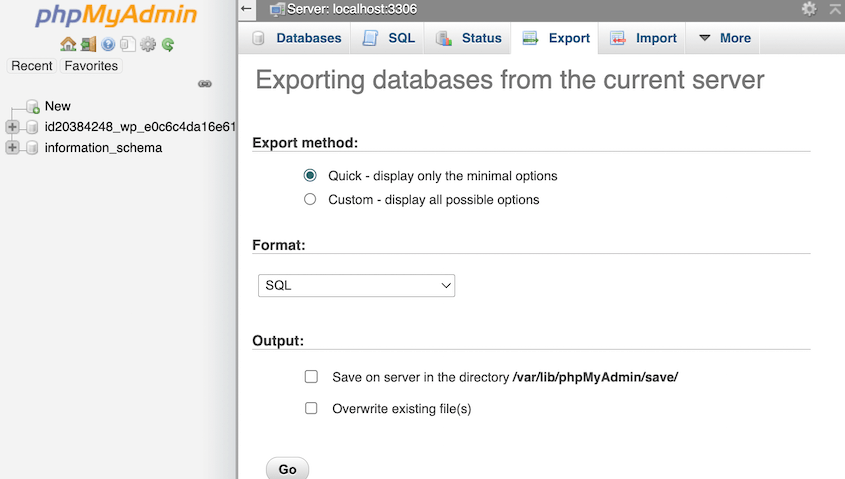Image resolution: width=845 pixels, height=479 pixels.
Task: Click the Status tab chart icon
Action: [x=444, y=38]
